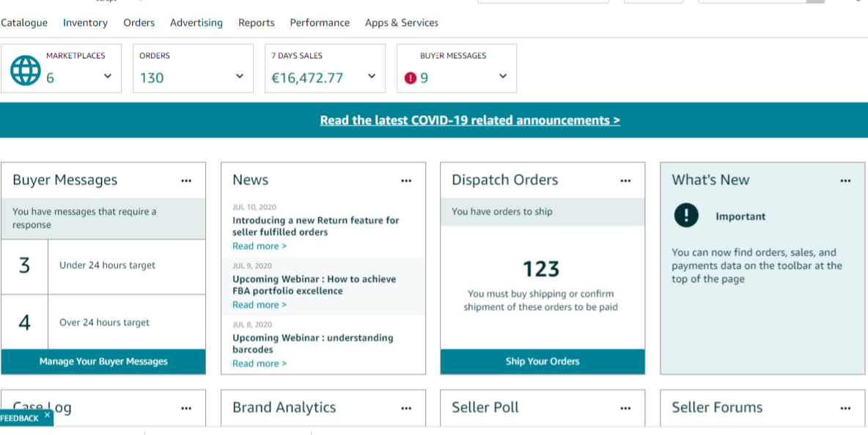Expand the Orders 130 dropdown chevron

(x=240, y=76)
